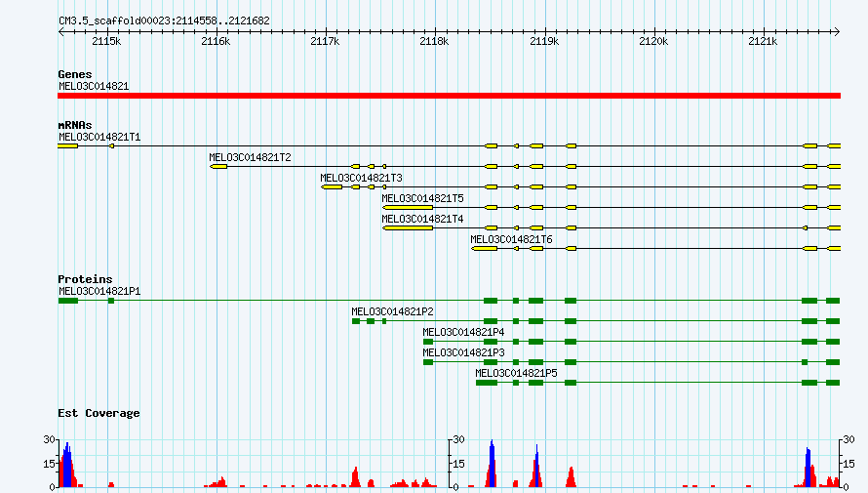The image size is (868, 493).
Task: Open mRNA transcript MELO3C014821T1 label
Action: [x=99, y=137]
